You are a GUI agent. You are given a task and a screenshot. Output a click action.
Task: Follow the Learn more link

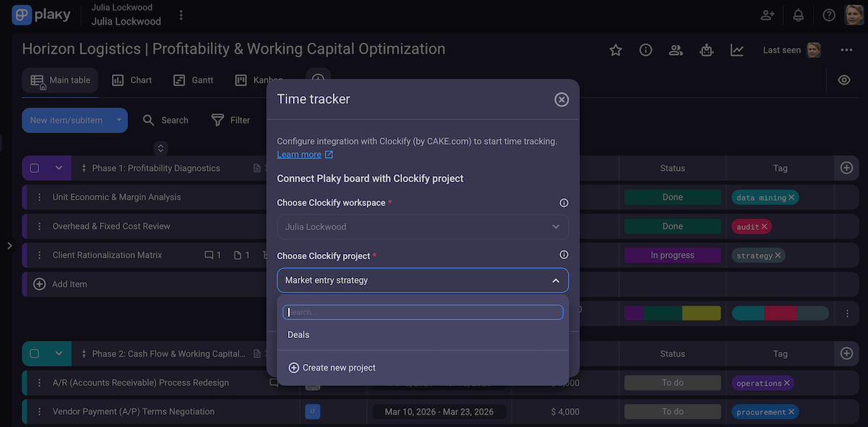299,155
